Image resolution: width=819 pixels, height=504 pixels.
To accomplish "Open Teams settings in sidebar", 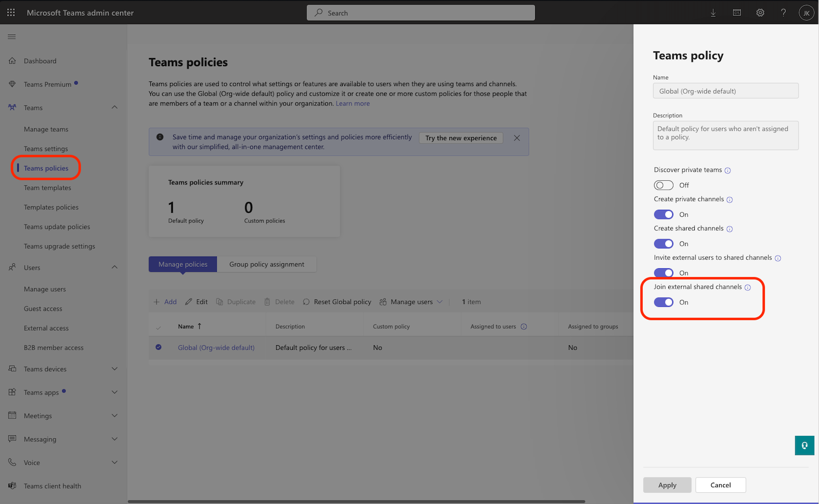I will pyautogui.click(x=46, y=149).
